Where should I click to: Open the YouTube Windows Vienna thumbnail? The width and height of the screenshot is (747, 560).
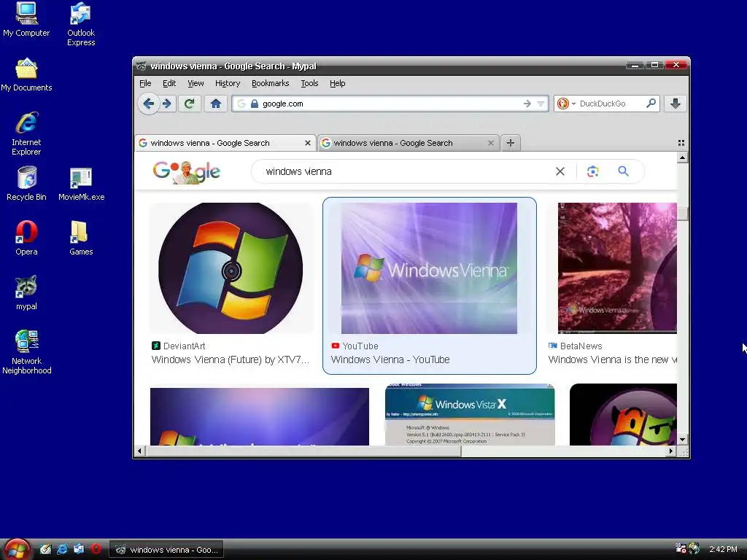point(429,268)
